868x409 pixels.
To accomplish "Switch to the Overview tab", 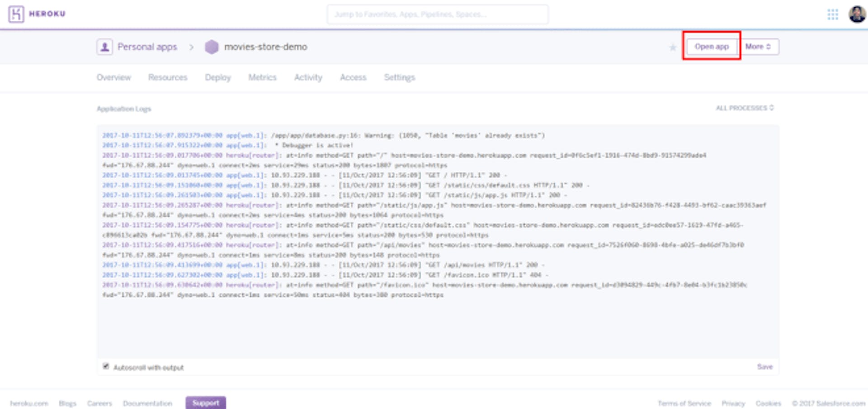I will point(113,77).
